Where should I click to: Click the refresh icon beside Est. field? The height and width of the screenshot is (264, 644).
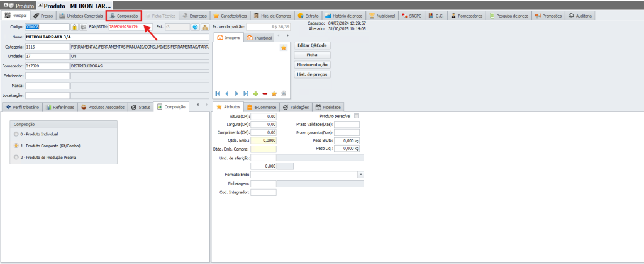pyautogui.click(x=195, y=27)
